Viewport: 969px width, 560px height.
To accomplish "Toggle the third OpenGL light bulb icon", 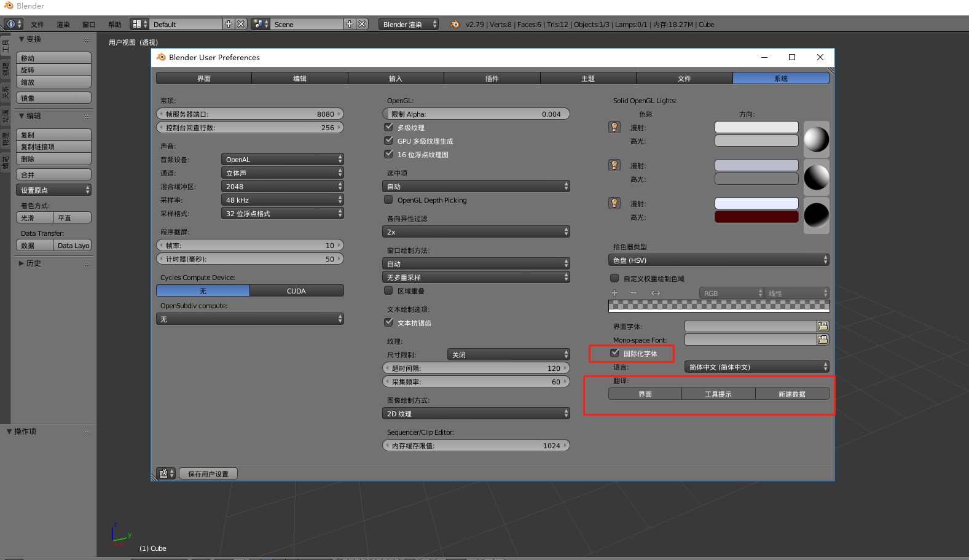I will [x=614, y=203].
